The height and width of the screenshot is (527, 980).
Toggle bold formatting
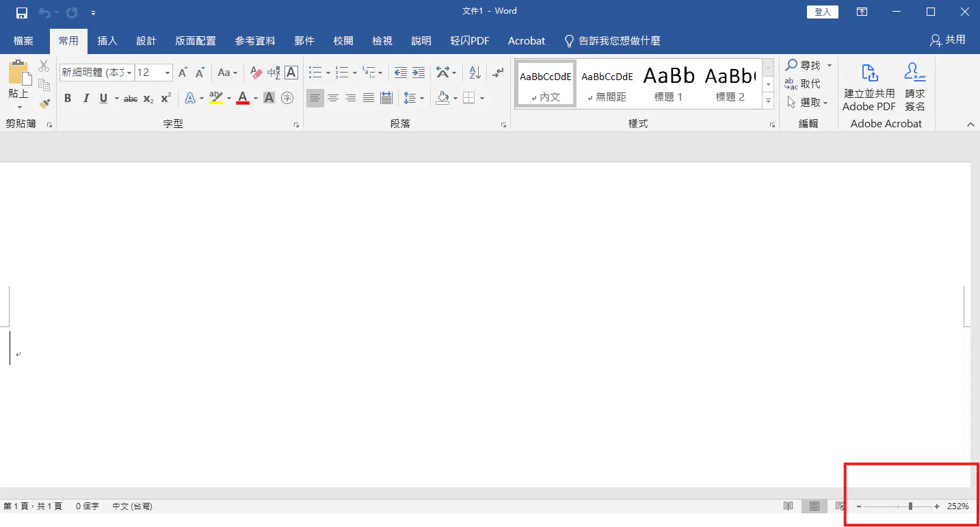pos(68,99)
